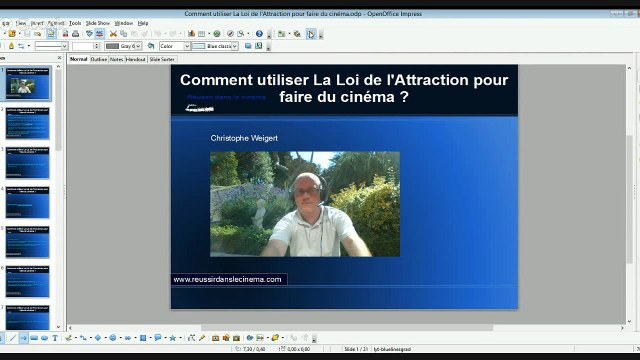Click the Zoom magnifier icon
Image resolution: width=640 pixels, height=360 pixels.
click(x=241, y=33)
